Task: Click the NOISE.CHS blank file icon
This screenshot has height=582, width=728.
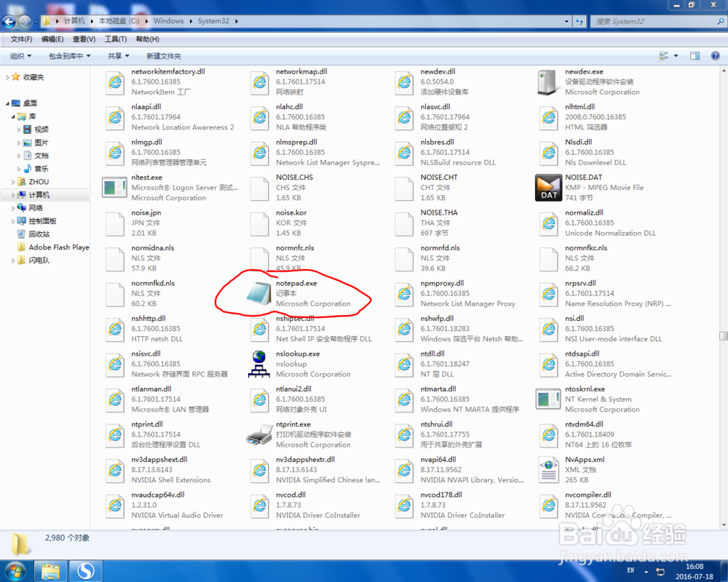Action: [259, 188]
